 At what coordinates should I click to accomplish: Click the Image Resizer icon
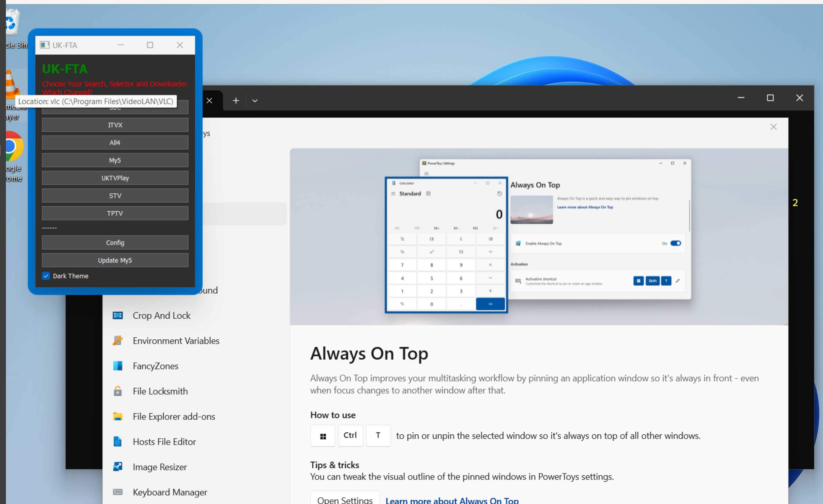pyautogui.click(x=118, y=467)
